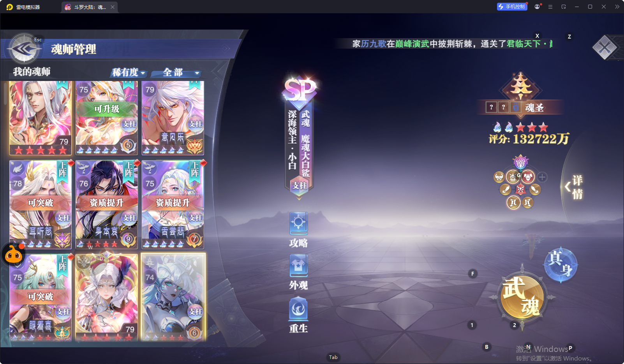Select the red chest armor equipment slot

pyautogui.click(x=528, y=177)
